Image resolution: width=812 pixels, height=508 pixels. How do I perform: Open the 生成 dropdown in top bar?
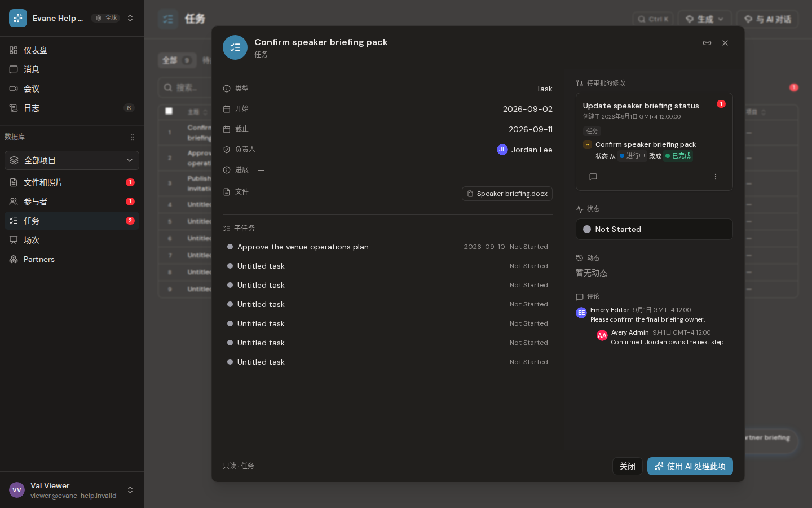(705, 19)
